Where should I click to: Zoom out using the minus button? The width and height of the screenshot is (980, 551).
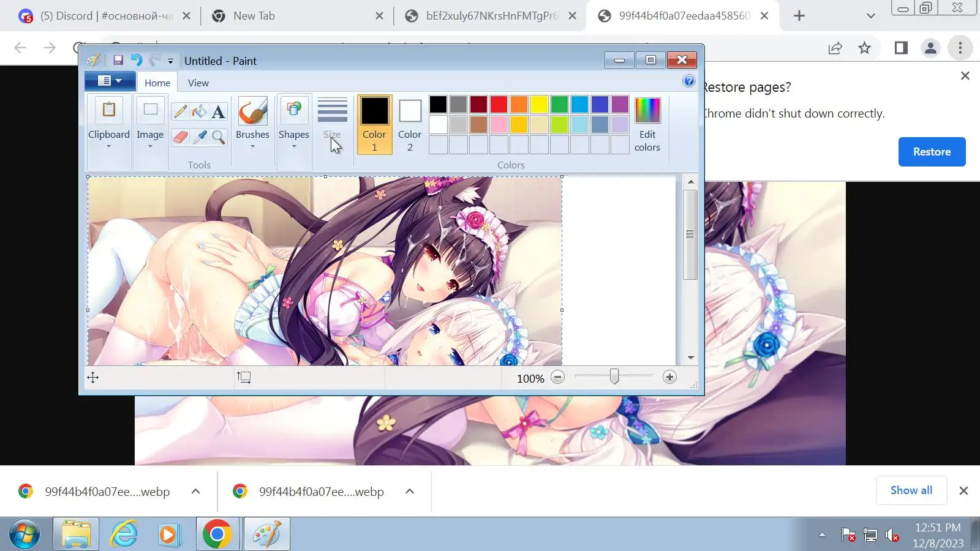[557, 377]
